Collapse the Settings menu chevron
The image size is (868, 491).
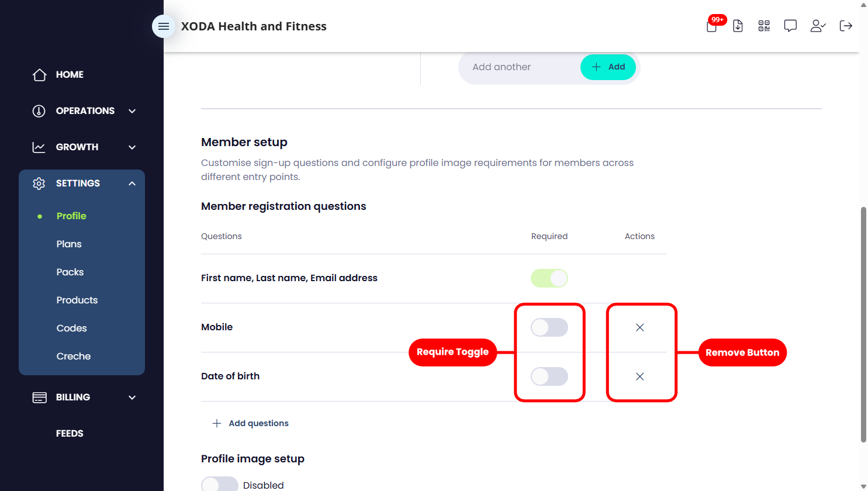pos(132,184)
